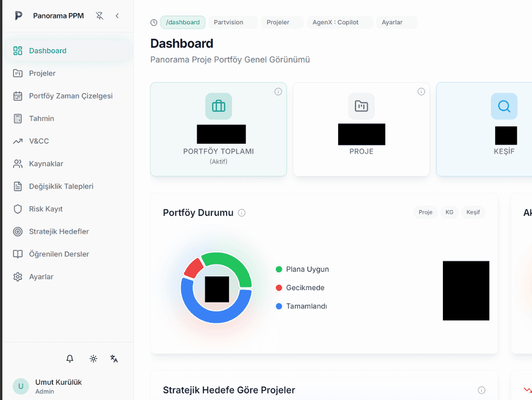The width and height of the screenshot is (532, 400).
Task: Click the briefcase icon in Portföy Toplamı card
Action: click(219, 106)
